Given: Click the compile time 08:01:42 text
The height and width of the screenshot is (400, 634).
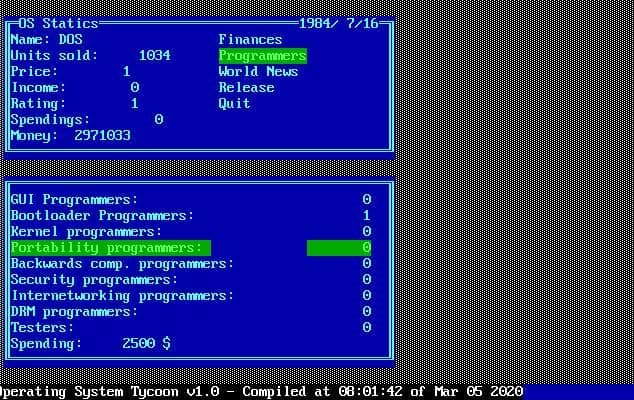Looking at the screenshot, I should 370,392.
